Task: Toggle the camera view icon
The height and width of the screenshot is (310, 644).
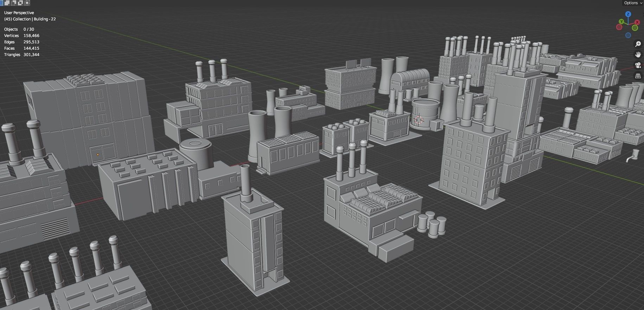Action: [x=638, y=65]
